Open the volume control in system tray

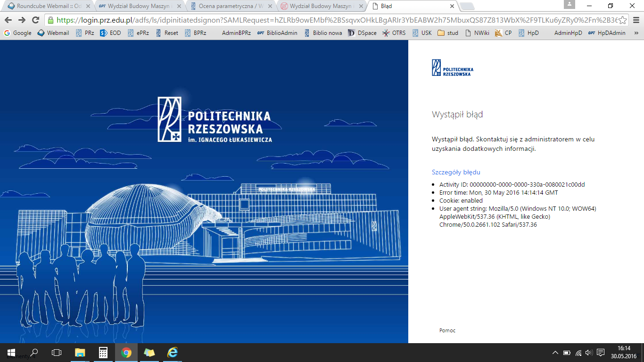588,353
